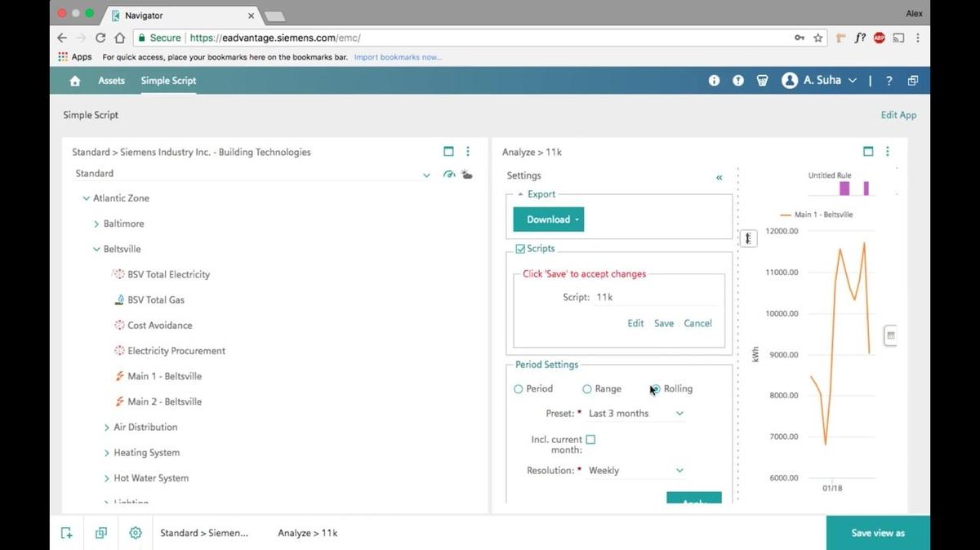Toggle the Scripts checkbox
The height and width of the screenshot is (550, 980).
520,249
